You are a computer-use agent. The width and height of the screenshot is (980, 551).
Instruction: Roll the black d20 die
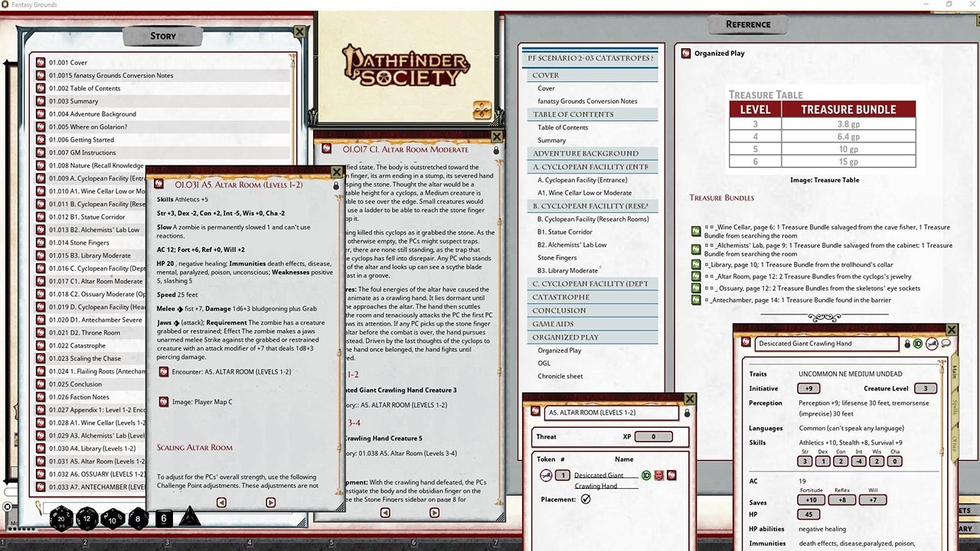point(61,519)
